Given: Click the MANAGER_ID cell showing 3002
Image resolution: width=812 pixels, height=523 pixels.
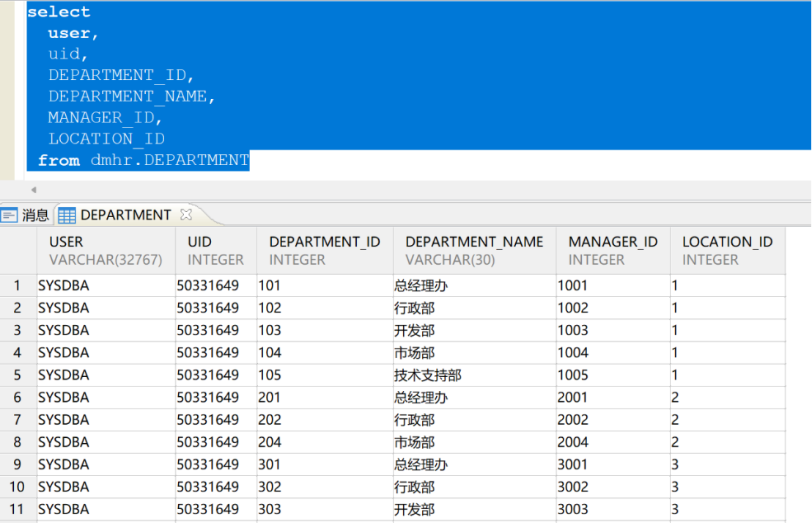Looking at the screenshot, I should [613, 487].
